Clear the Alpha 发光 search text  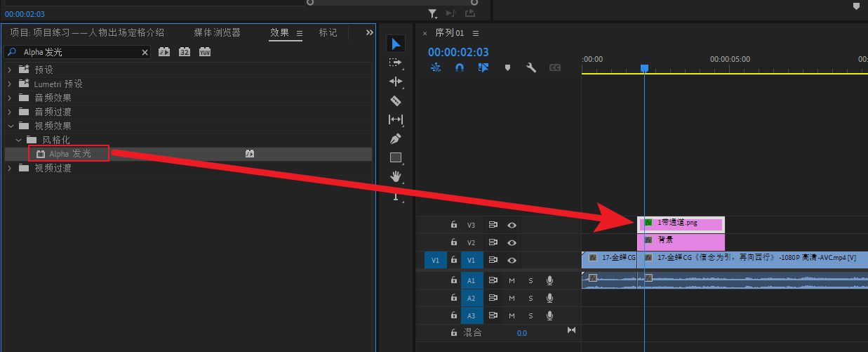[x=145, y=52]
